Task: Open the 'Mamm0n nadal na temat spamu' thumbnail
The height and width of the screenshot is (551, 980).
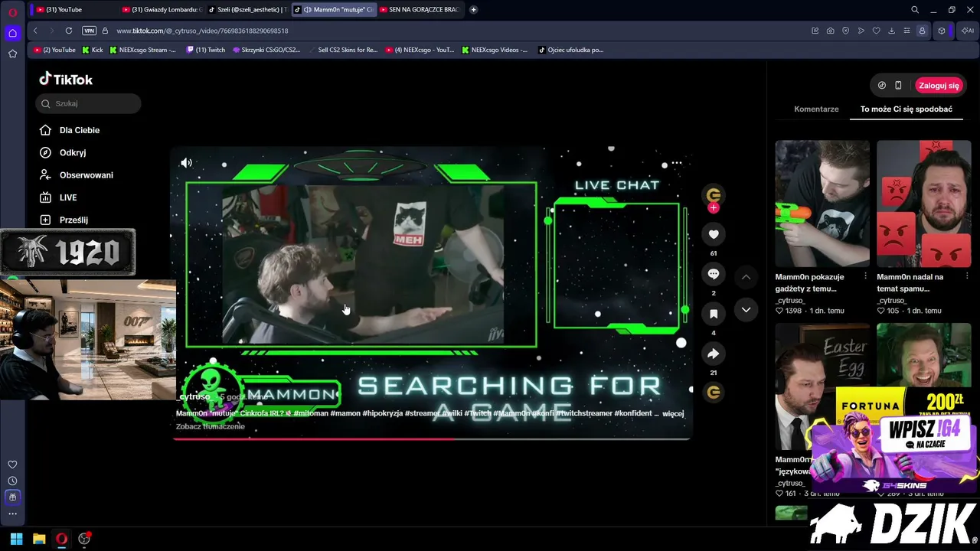Action: pyautogui.click(x=924, y=204)
